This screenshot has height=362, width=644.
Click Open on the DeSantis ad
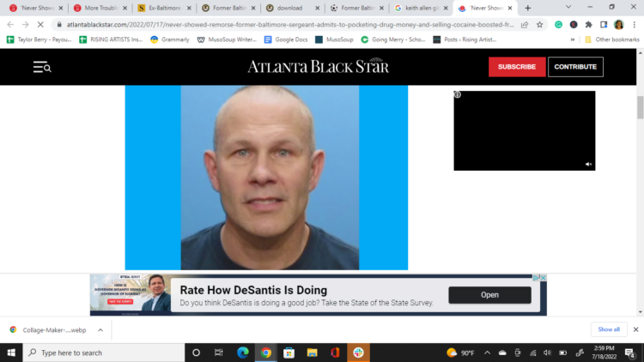[x=489, y=295]
